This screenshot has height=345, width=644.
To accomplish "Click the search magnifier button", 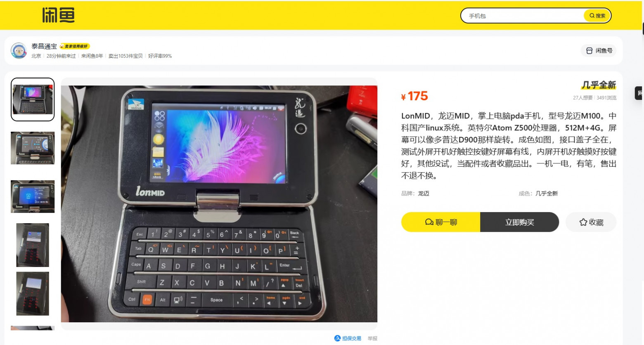I will 597,16.
